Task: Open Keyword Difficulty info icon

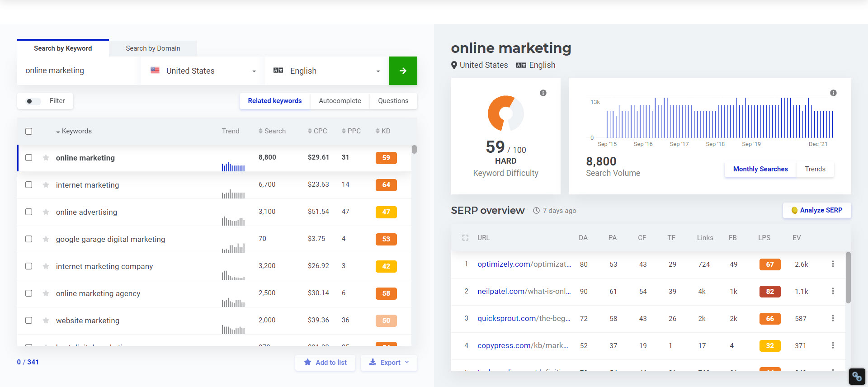Action: coord(543,93)
